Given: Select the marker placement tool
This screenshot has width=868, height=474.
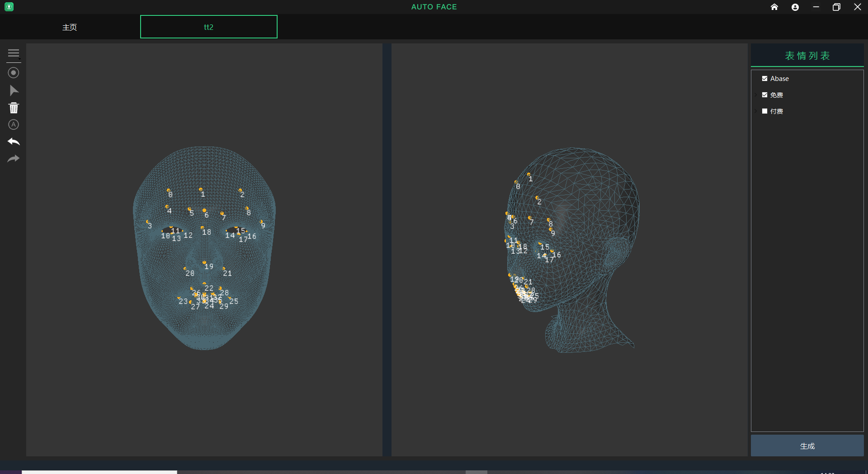Looking at the screenshot, I should 14,72.
